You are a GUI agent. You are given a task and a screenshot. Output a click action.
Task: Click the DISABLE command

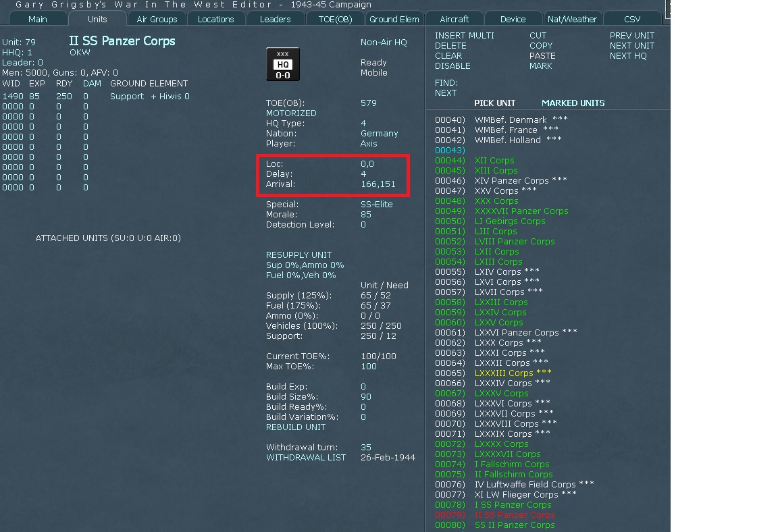click(452, 66)
